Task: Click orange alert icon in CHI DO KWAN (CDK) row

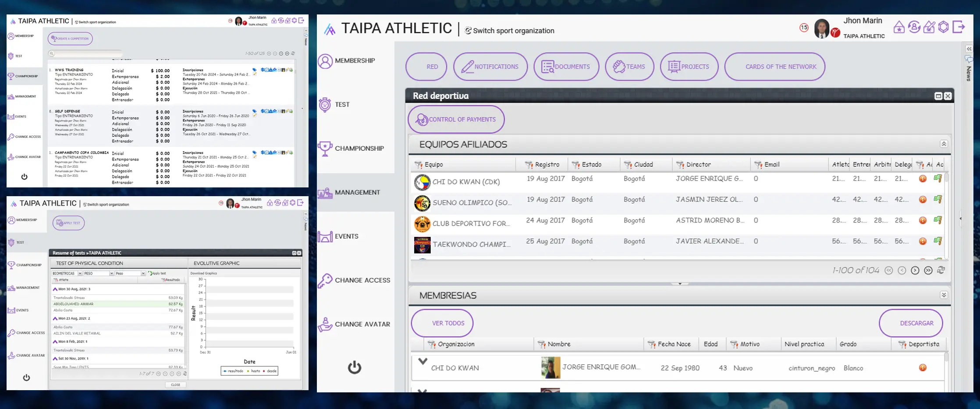Action: [x=923, y=179]
